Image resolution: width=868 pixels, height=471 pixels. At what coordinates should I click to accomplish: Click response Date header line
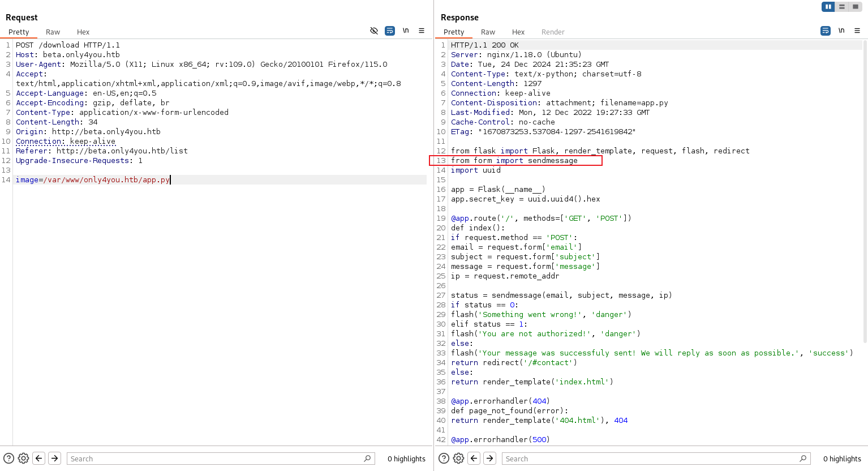click(x=530, y=64)
